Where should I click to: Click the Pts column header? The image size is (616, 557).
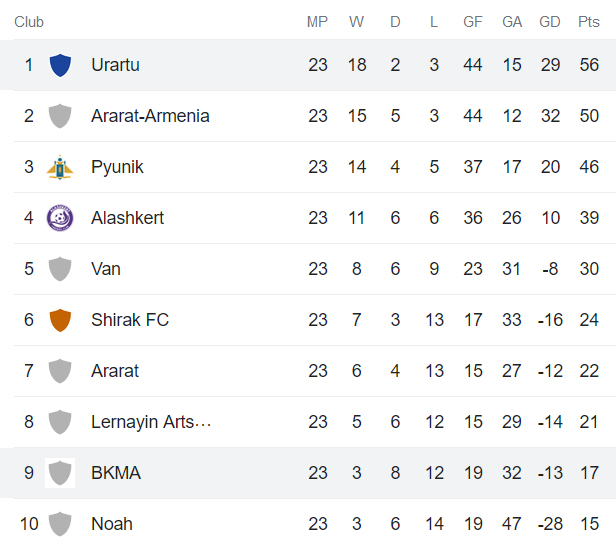point(589,22)
